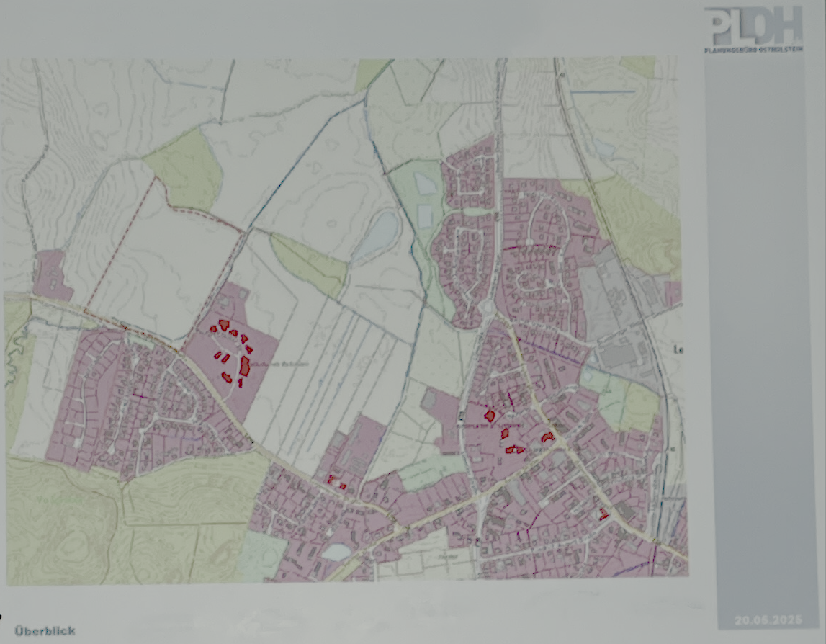Click the 'Le' label at the map edge
The height and width of the screenshot is (644, 826).
click(x=678, y=349)
